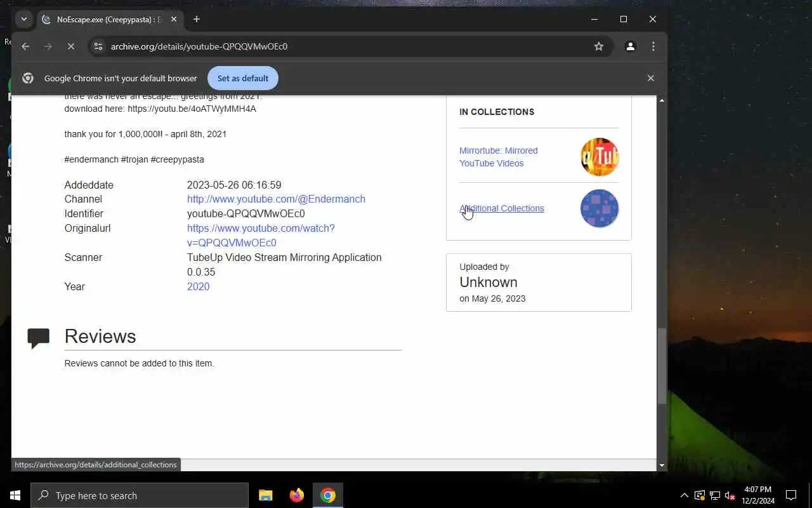This screenshot has width=812, height=508.
Task: Open the Windows Start menu
Action: pyautogui.click(x=15, y=495)
